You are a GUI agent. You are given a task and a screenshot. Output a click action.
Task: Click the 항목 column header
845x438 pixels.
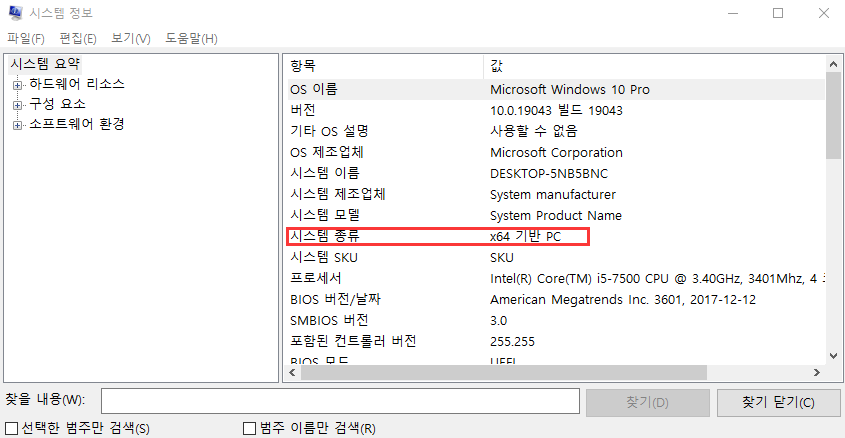click(x=380, y=65)
